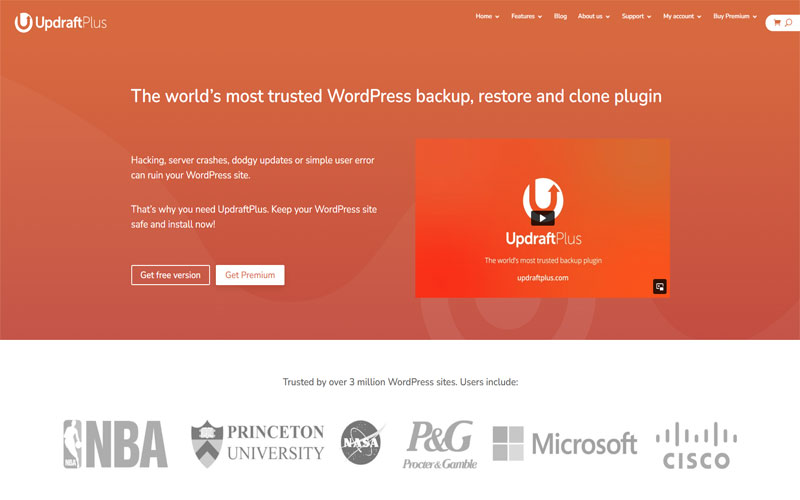Click the 'That's why you need UpdraftPlus' paragraph

click(x=254, y=216)
